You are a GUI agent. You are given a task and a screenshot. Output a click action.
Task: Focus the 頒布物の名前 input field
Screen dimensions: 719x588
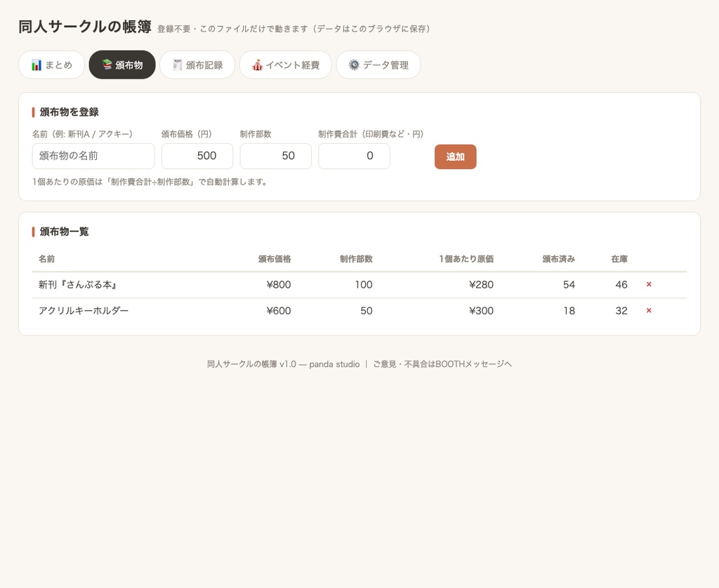93,156
